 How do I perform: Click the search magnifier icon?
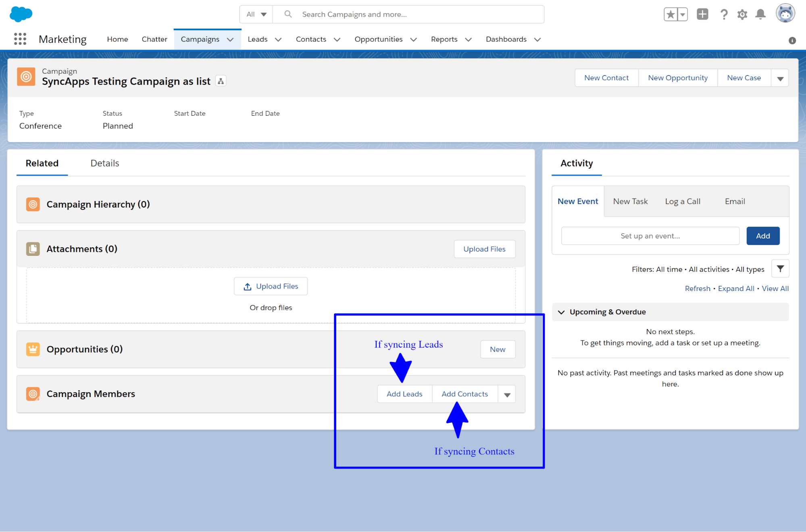click(288, 14)
